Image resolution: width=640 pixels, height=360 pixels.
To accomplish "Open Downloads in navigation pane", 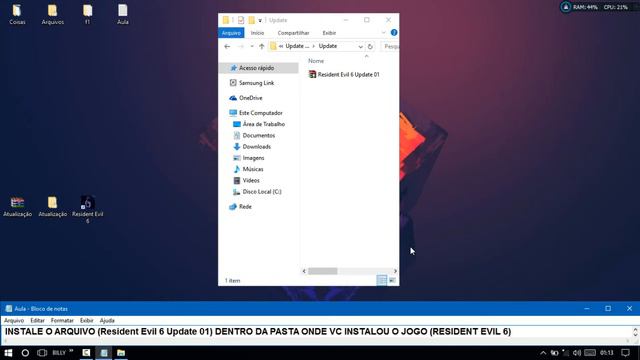I will (258, 147).
